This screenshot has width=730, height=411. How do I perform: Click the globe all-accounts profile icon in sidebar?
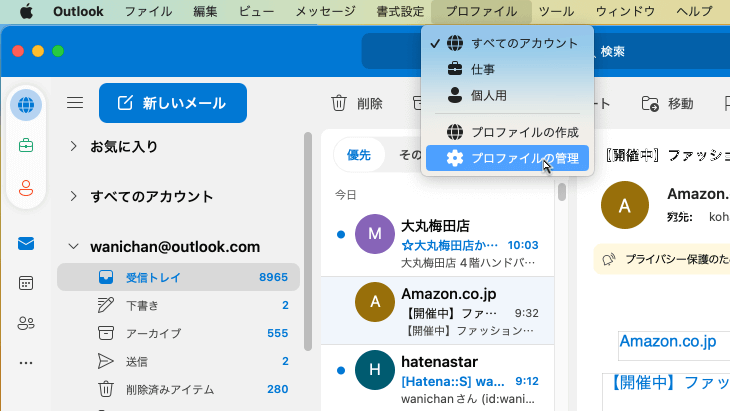(26, 105)
